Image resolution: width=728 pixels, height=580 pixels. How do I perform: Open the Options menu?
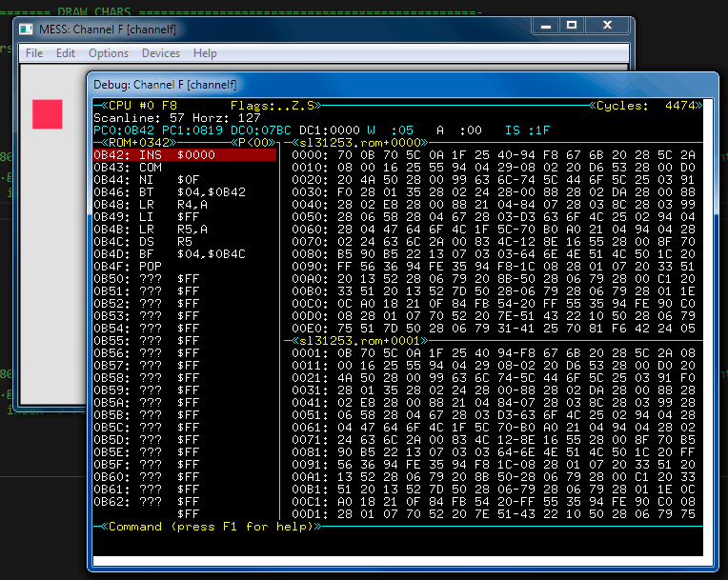[109, 53]
